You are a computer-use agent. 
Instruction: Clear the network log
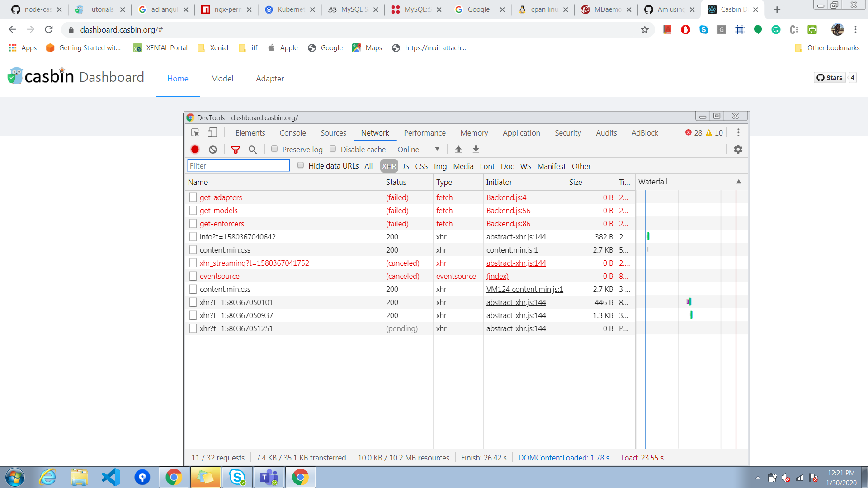click(x=212, y=149)
